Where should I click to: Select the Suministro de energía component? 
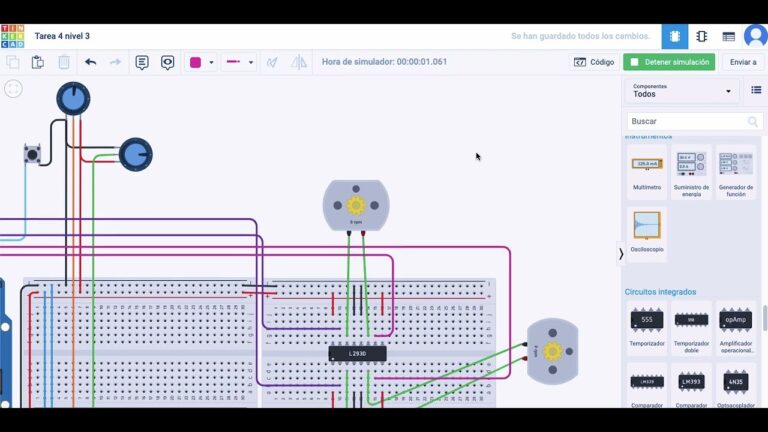(x=691, y=172)
